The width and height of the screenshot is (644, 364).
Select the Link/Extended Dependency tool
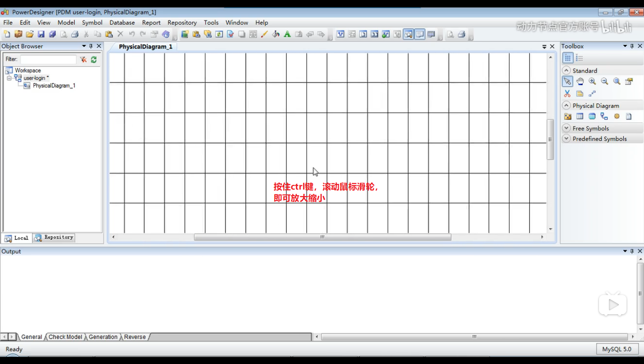click(x=592, y=94)
